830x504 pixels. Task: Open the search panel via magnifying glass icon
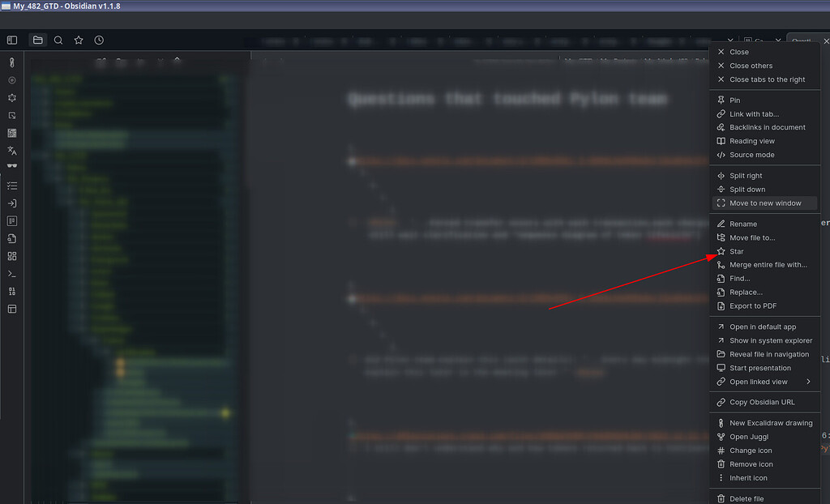[58, 40]
